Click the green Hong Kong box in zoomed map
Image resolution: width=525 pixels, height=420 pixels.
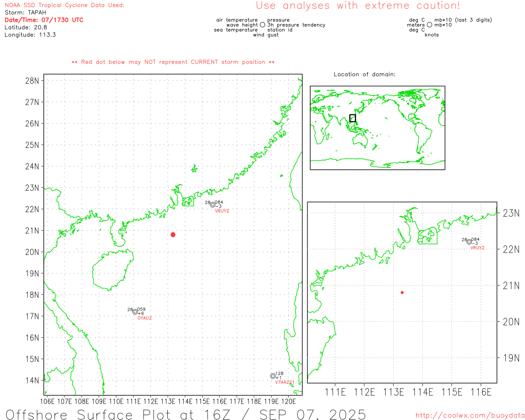[x=427, y=236]
